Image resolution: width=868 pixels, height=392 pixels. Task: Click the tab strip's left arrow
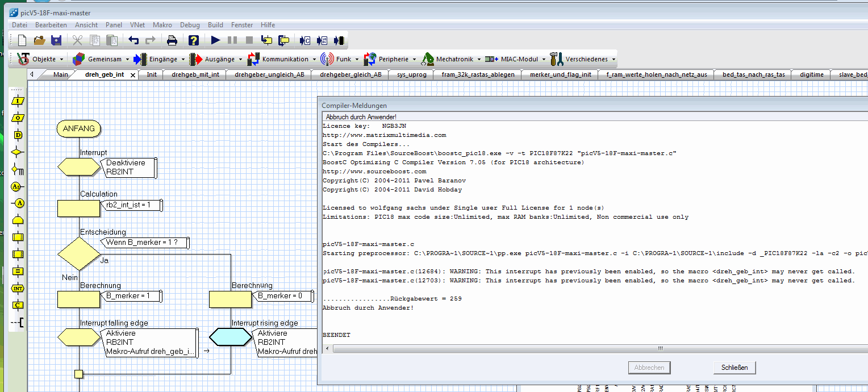coord(32,74)
